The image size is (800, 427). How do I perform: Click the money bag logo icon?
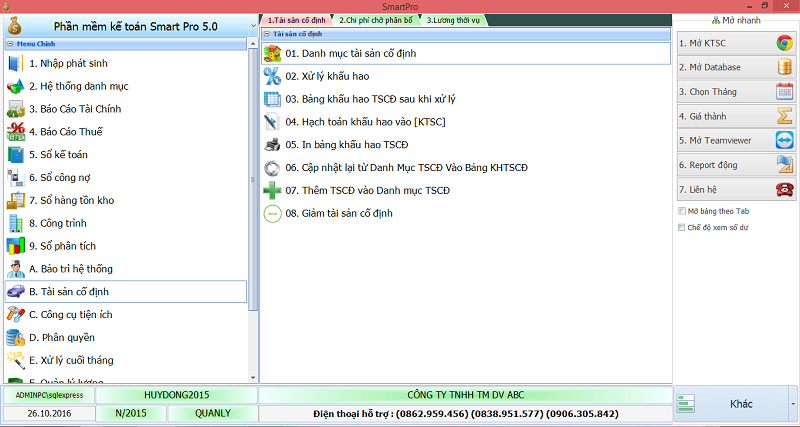14,26
